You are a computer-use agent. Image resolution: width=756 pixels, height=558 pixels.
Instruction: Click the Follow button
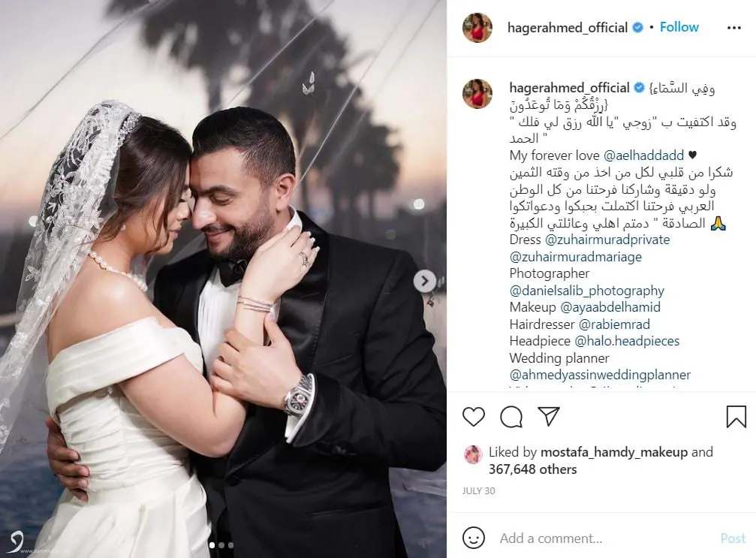click(x=679, y=27)
